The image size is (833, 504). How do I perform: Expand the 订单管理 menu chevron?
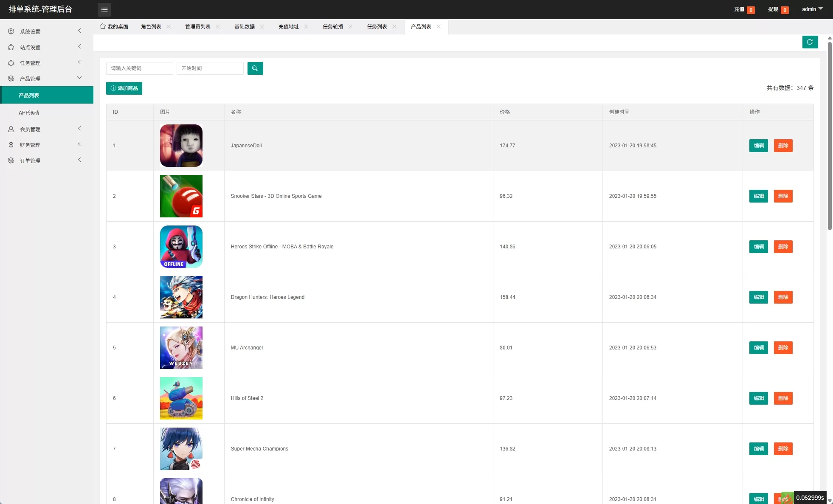click(x=79, y=160)
